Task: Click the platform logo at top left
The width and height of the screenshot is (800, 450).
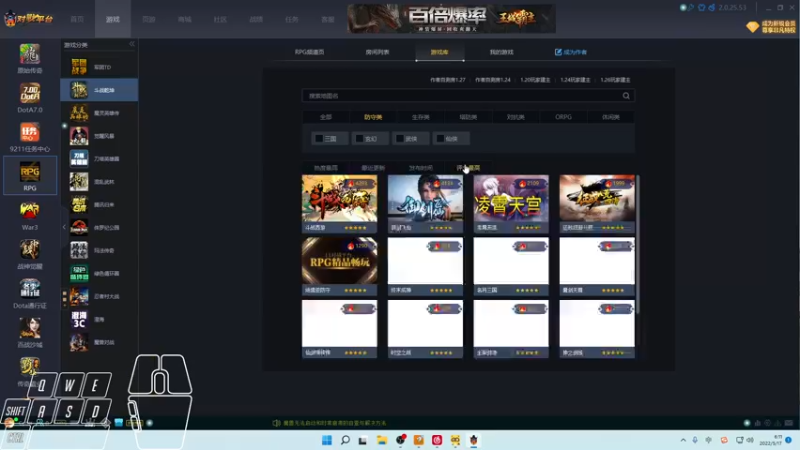Action: click(29, 19)
